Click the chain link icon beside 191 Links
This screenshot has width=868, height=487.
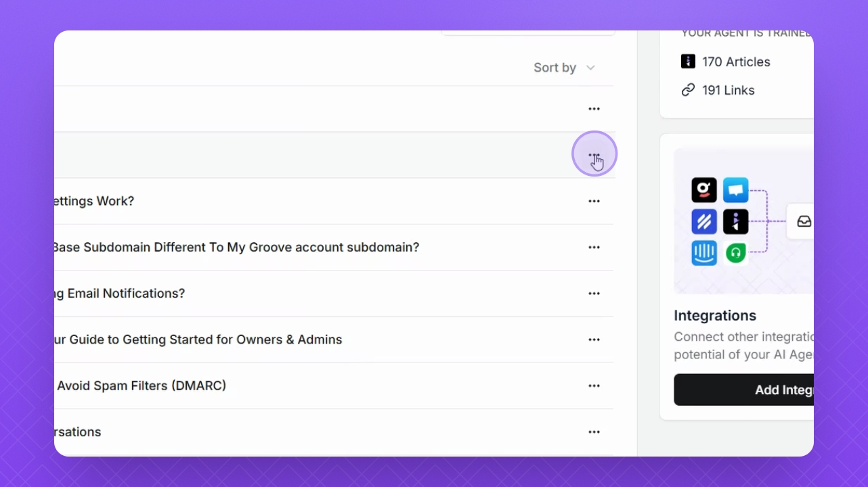(x=688, y=90)
